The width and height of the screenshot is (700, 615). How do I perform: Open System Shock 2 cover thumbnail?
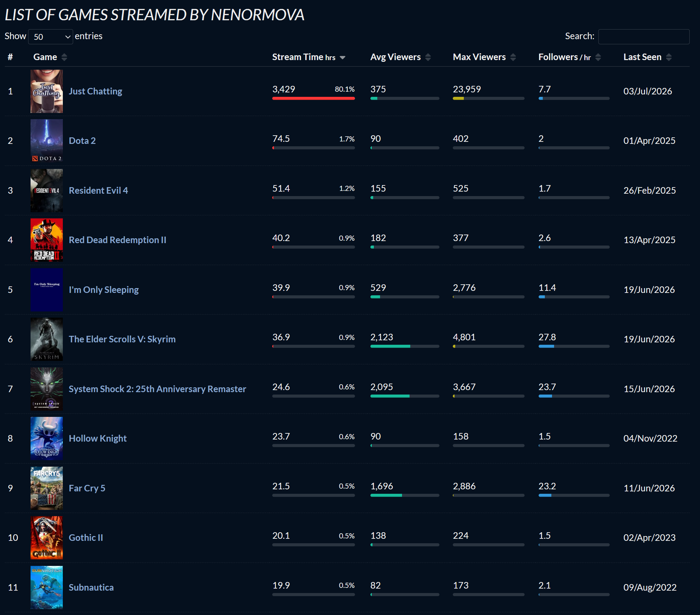click(x=47, y=389)
